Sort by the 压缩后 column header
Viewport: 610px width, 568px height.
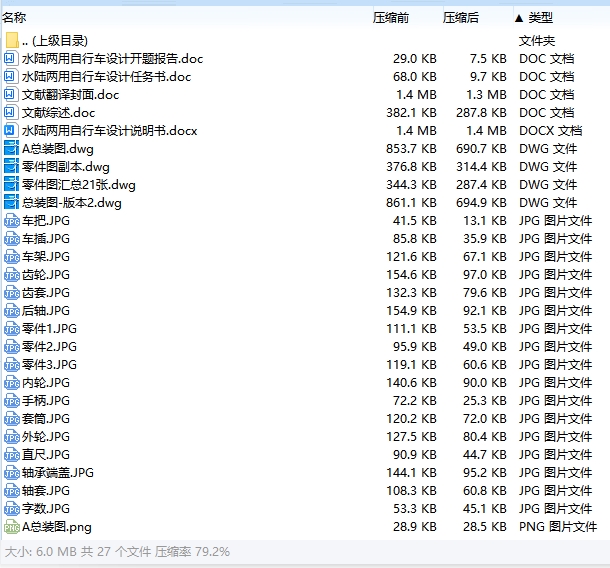click(461, 18)
